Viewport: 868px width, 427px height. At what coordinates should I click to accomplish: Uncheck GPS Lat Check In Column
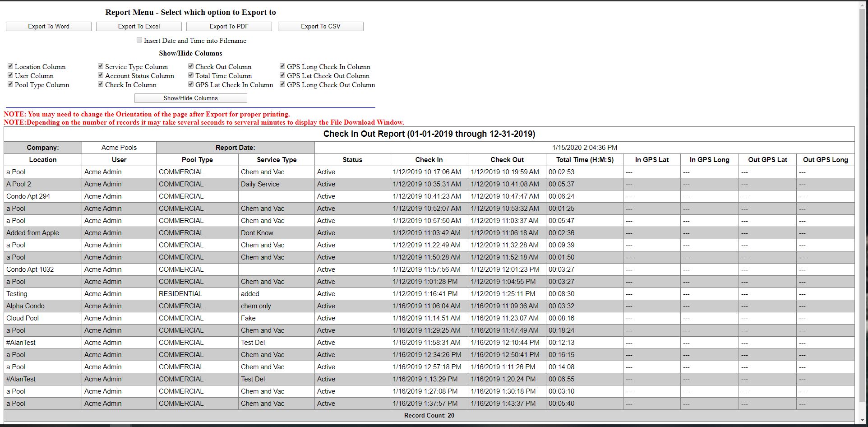pyautogui.click(x=191, y=84)
